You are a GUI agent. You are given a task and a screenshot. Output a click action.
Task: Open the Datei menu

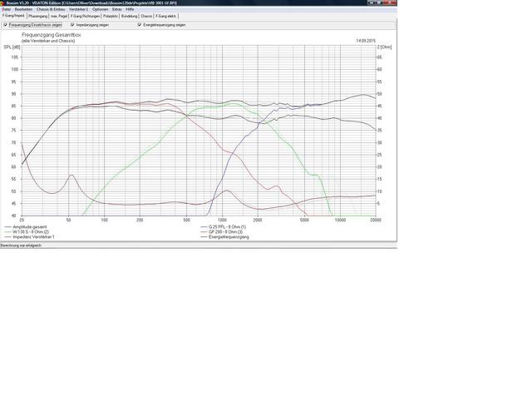coord(6,9)
